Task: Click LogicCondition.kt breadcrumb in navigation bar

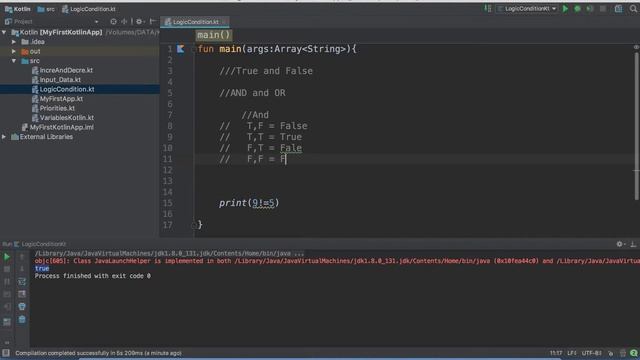Action: tap(89, 9)
